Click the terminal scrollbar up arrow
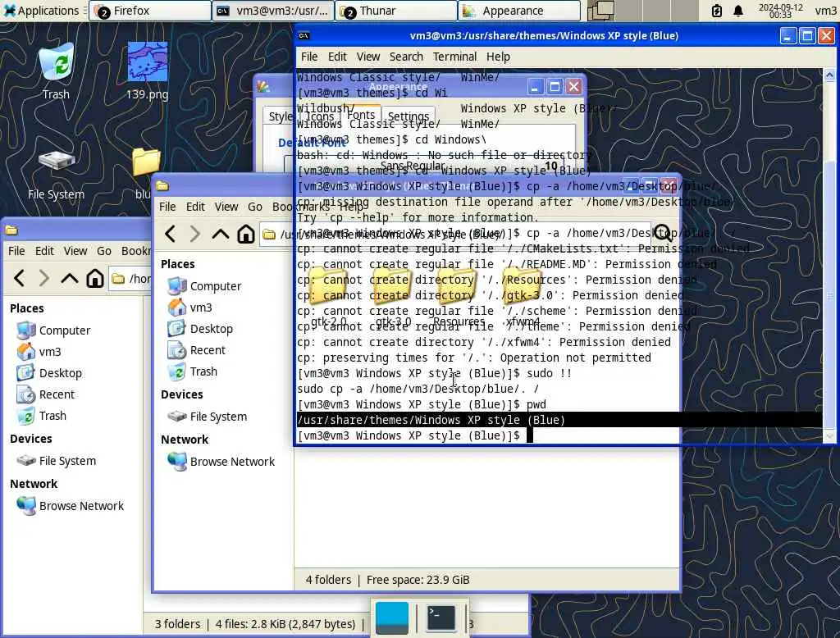The image size is (840, 638). coord(829,75)
